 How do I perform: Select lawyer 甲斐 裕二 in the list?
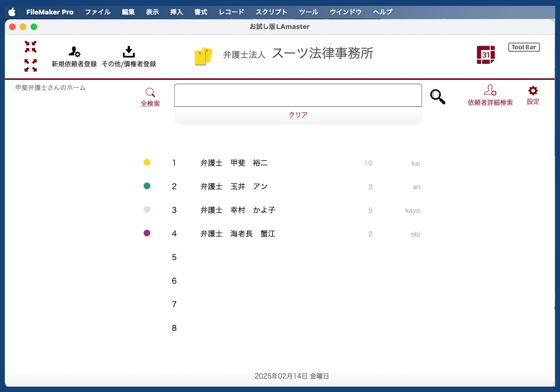(234, 163)
